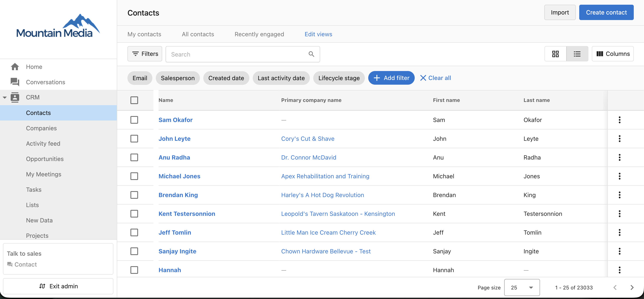Open row menu for Jeff Tomlin
This screenshot has width=644, height=299.
click(619, 232)
